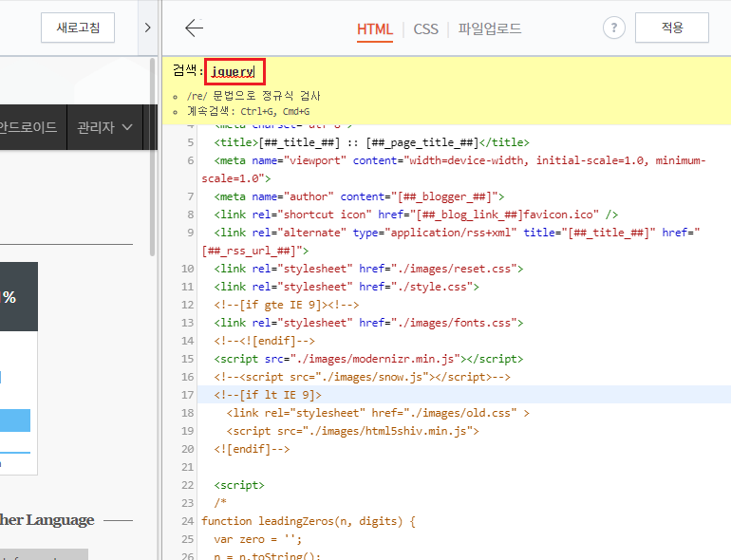731x560 pixels.
Task: Click the fonts.css stylesheet line
Action: click(368, 323)
